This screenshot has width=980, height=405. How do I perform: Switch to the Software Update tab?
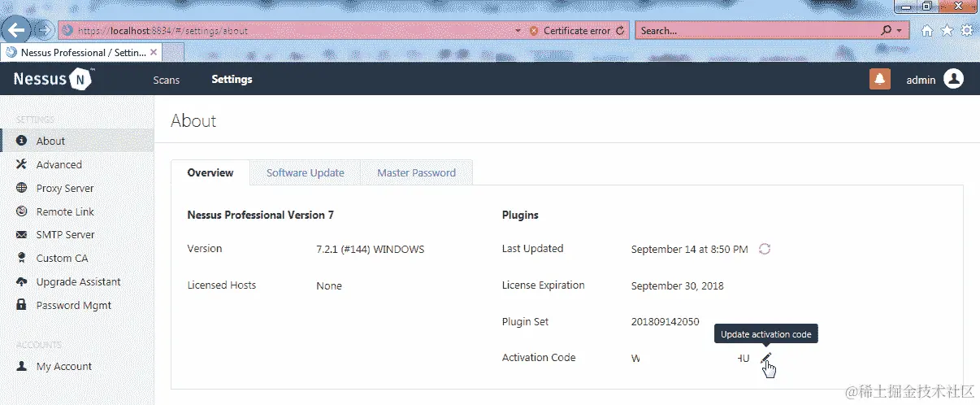(x=306, y=172)
